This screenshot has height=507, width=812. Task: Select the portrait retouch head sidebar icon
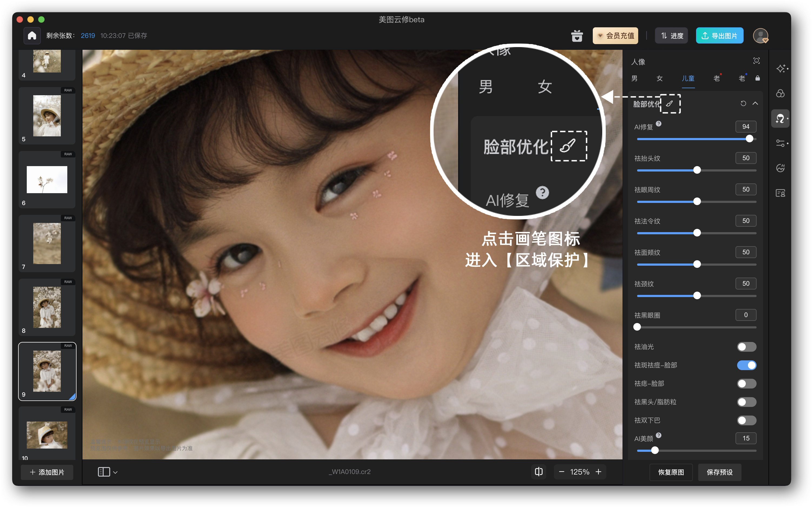(781, 118)
